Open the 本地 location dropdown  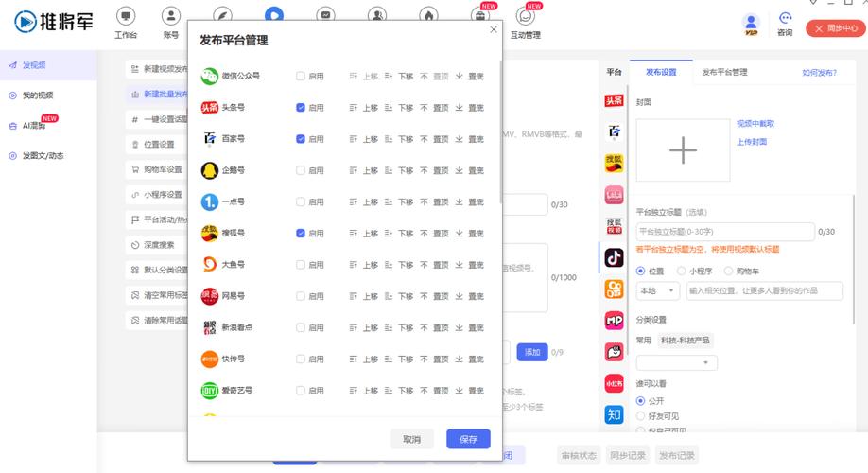pos(658,290)
